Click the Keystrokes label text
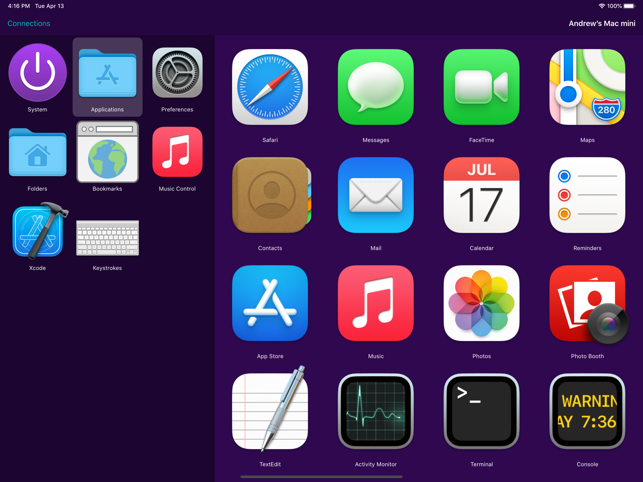643x482 pixels. tap(107, 268)
